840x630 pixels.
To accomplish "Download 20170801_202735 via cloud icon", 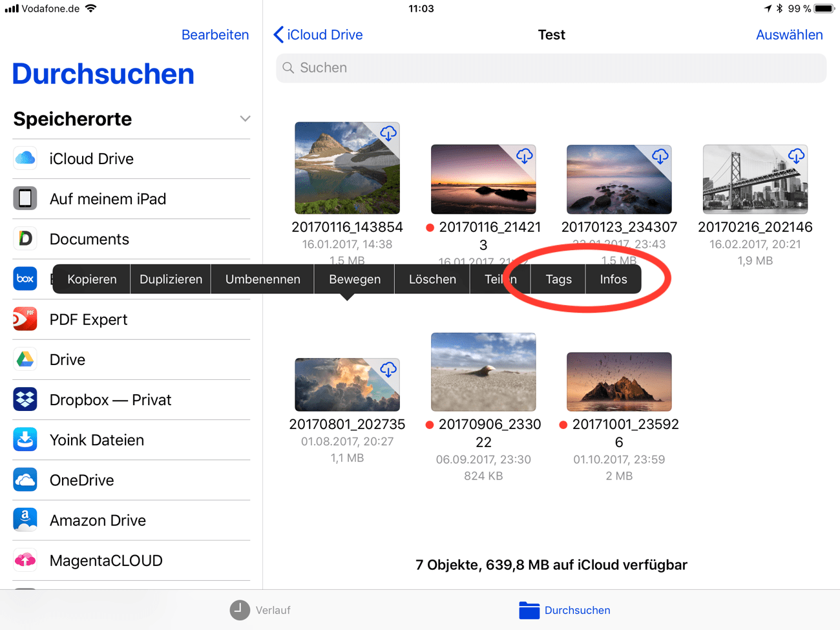I will (x=388, y=370).
